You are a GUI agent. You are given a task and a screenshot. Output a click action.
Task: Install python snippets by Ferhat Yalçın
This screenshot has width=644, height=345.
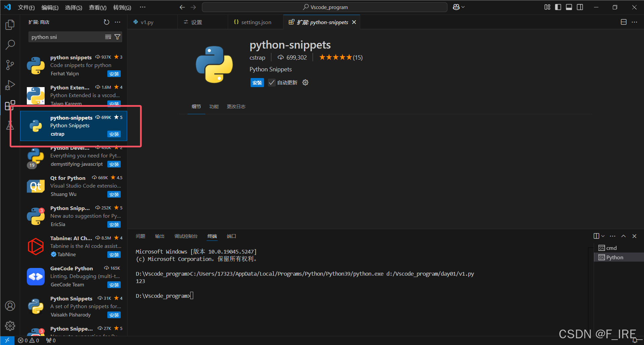coord(114,74)
